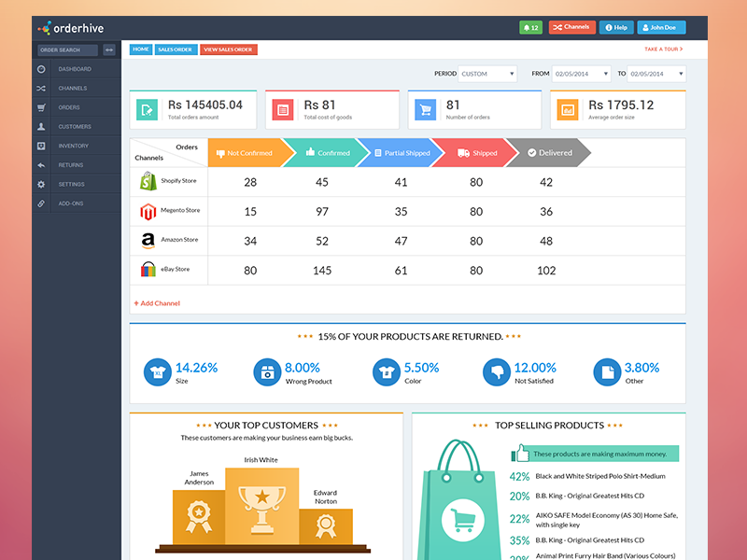Open the Dashboard sidebar icon
This screenshot has width=747, height=560.
pos(41,69)
